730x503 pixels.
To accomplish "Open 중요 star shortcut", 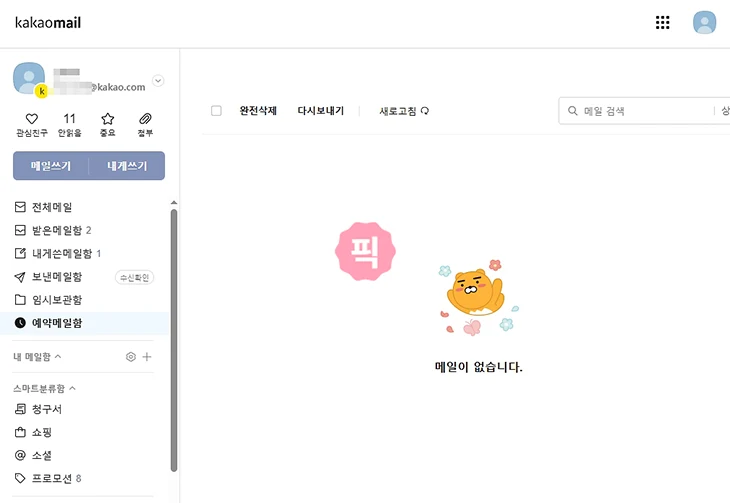I will pos(108,125).
